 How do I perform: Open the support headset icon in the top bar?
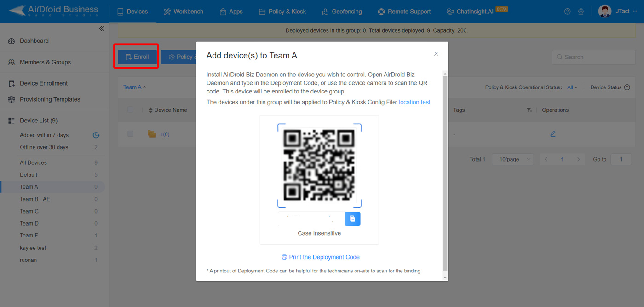coord(581,12)
